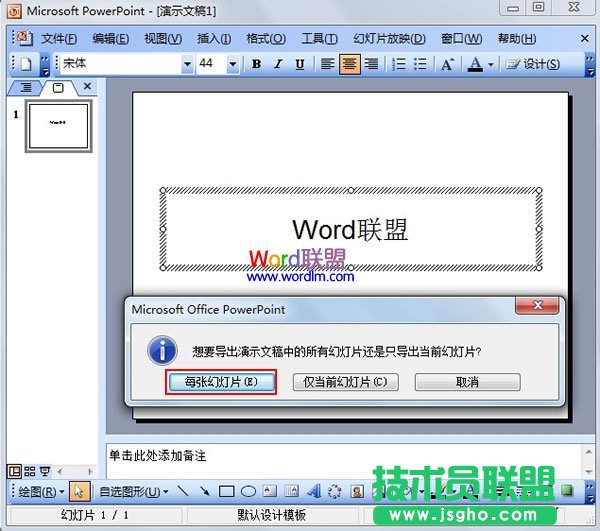
Task: Select the Oval drawing tool
Action: pos(248,491)
